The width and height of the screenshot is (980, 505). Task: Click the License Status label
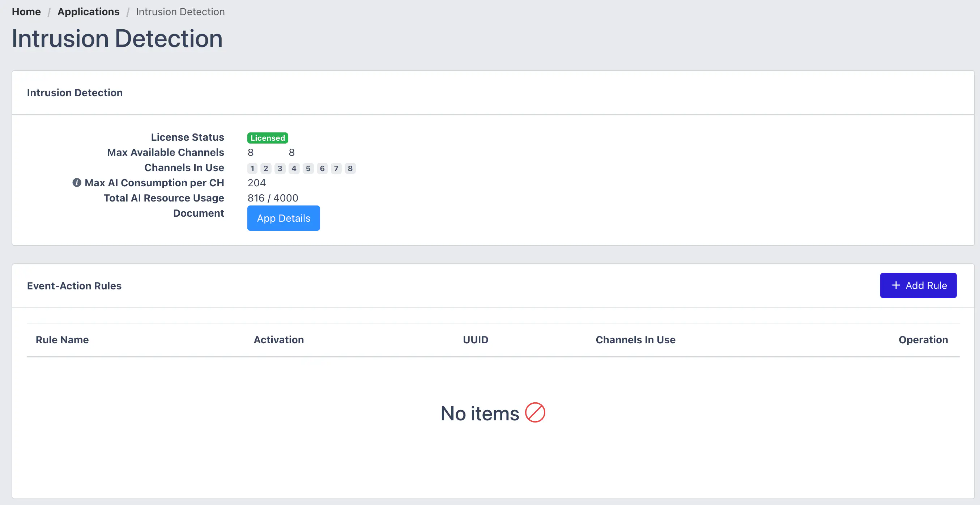tap(188, 137)
